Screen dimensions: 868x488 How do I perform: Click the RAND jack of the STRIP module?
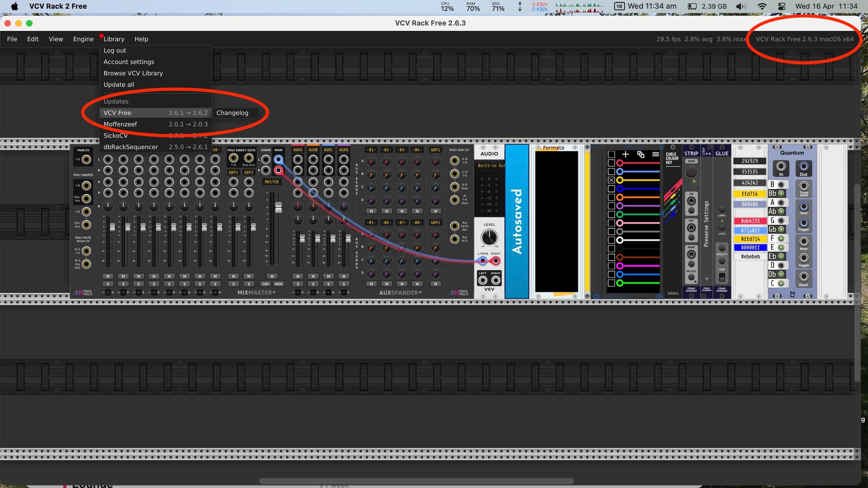click(x=691, y=254)
